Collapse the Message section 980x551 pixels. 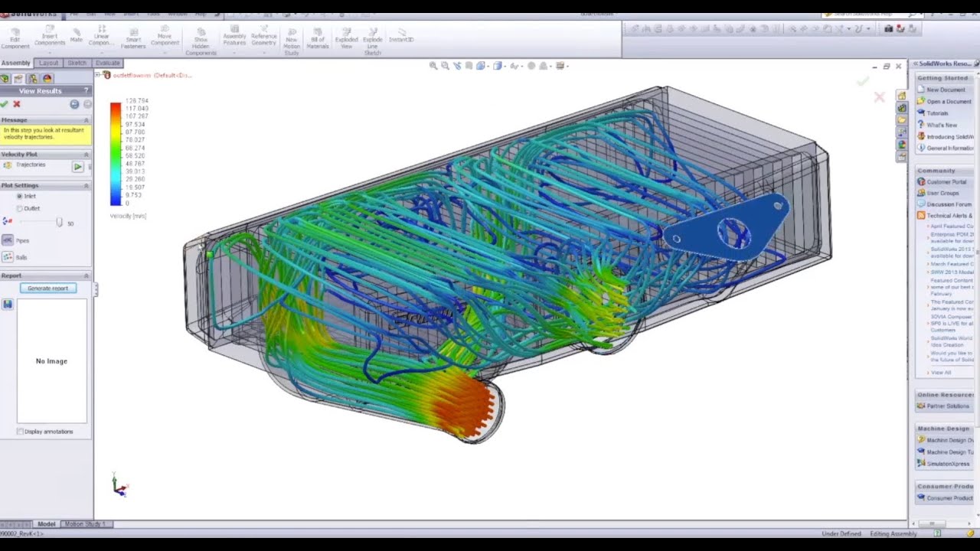coord(86,120)
